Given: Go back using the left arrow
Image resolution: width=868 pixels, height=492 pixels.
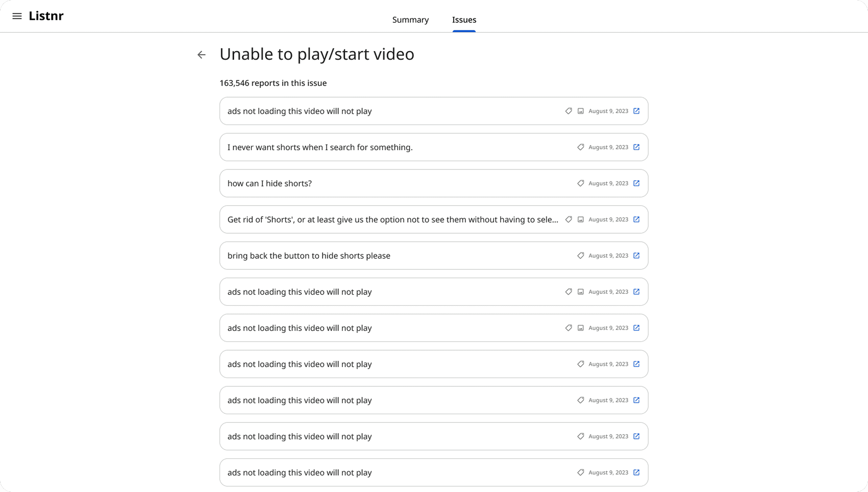Looking at the screenshot, I should [201, 54].
